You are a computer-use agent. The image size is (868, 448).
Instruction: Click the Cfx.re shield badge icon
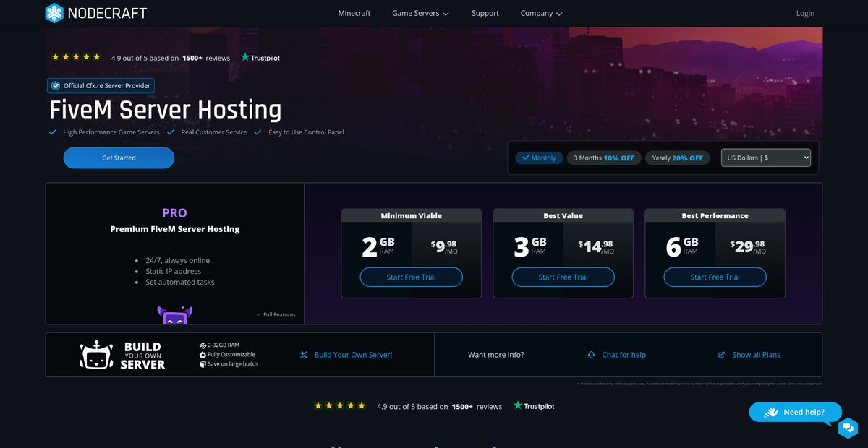point(55,86)
